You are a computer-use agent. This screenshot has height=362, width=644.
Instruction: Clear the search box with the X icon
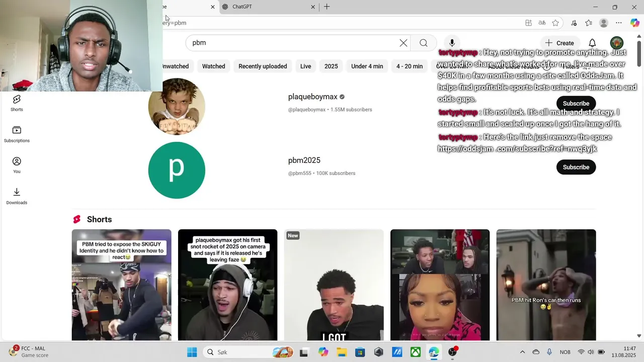pyautogui.click(x=404, y=43)
